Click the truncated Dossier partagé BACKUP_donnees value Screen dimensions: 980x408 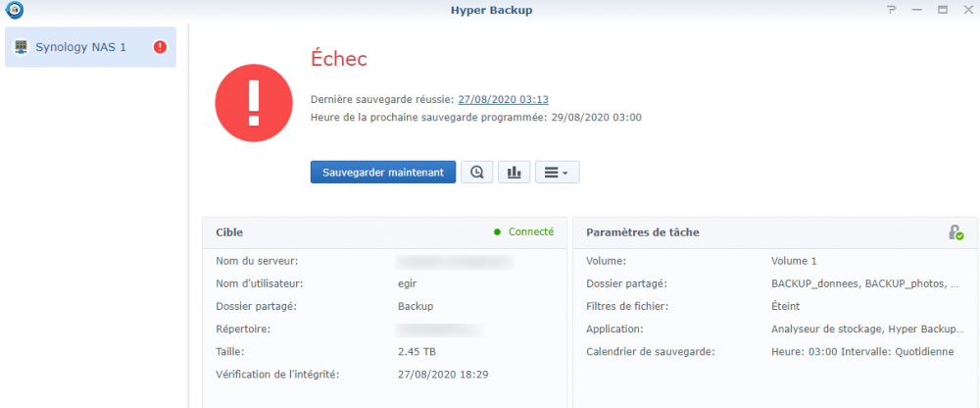(x=865, y=283)
